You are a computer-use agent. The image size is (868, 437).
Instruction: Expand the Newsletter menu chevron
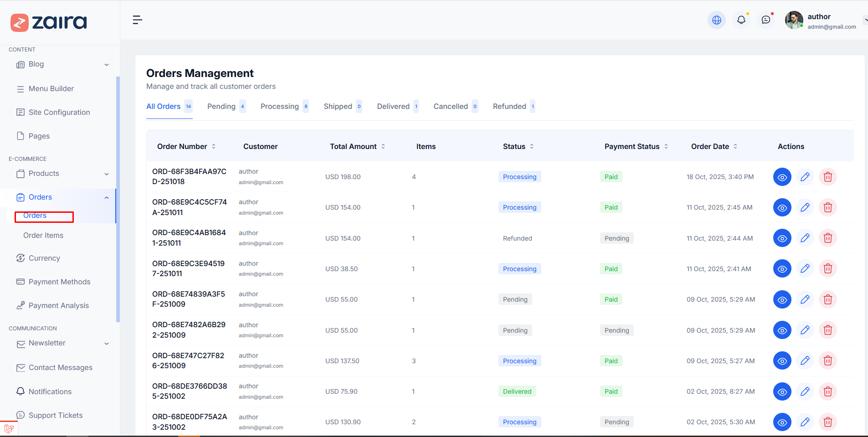point(107,344)
